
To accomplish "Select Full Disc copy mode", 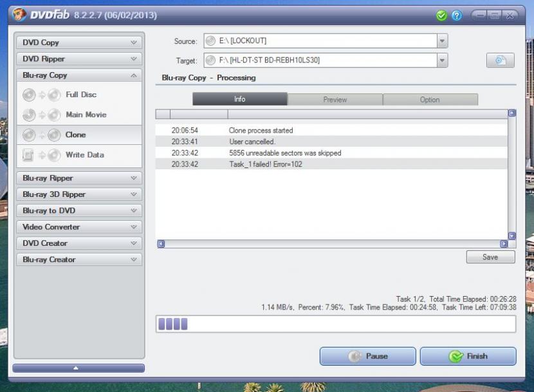I will click(79, 95).
